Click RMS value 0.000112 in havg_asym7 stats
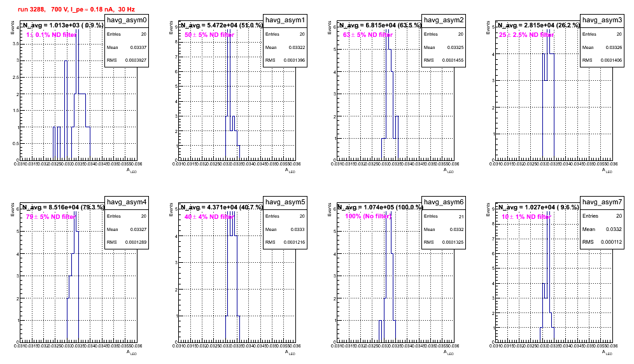 pos(611,242)
